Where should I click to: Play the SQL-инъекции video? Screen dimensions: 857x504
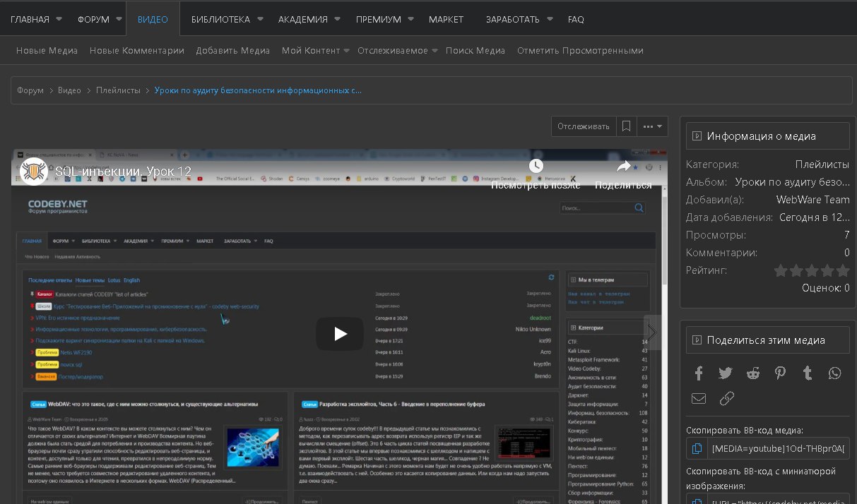point(340,334)
